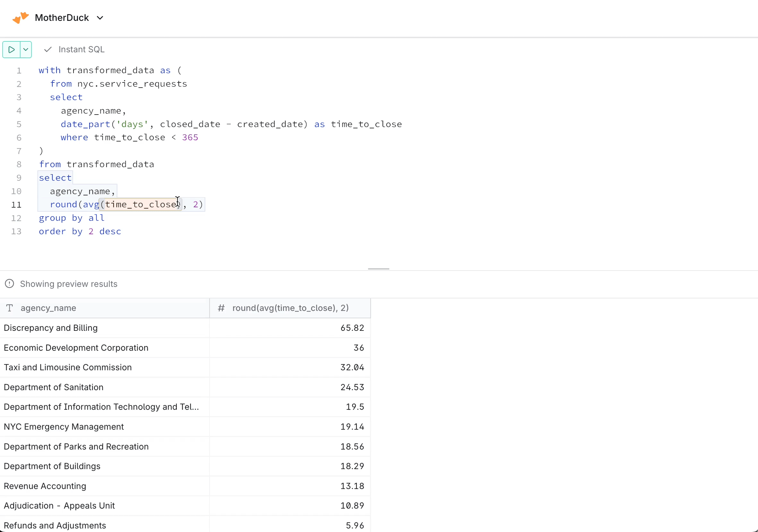Click the MotherDuck duck logo icon
Image resolution: width=758 pixels, height=532 pixels.
(x=20, y=18)
